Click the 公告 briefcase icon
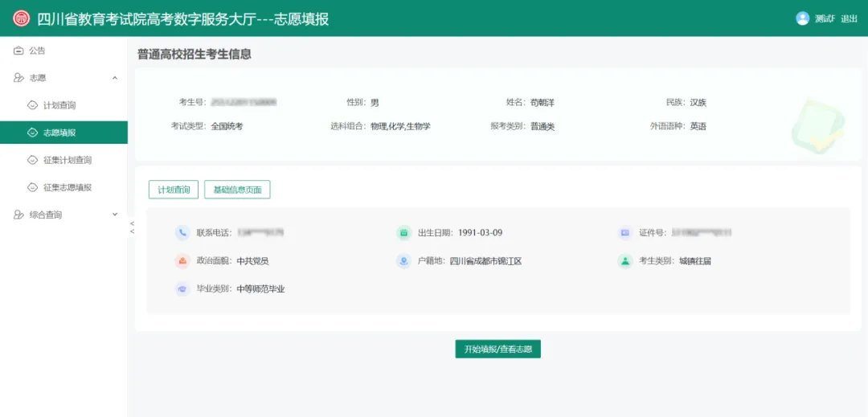868x417 pixels. tap(18, 51)
